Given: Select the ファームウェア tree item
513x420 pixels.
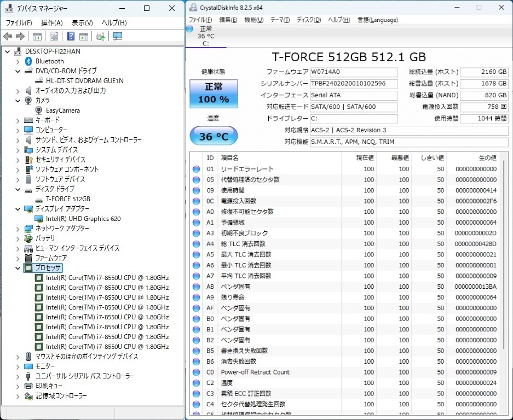Looking at the screenshot, I should [51, 258].
